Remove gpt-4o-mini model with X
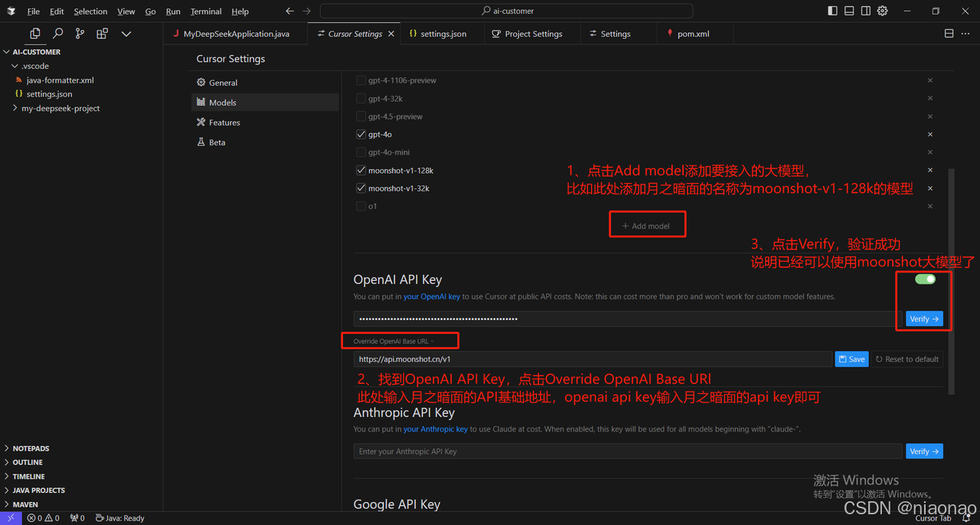This screenshot has width=980, height=525. point(930,152)
